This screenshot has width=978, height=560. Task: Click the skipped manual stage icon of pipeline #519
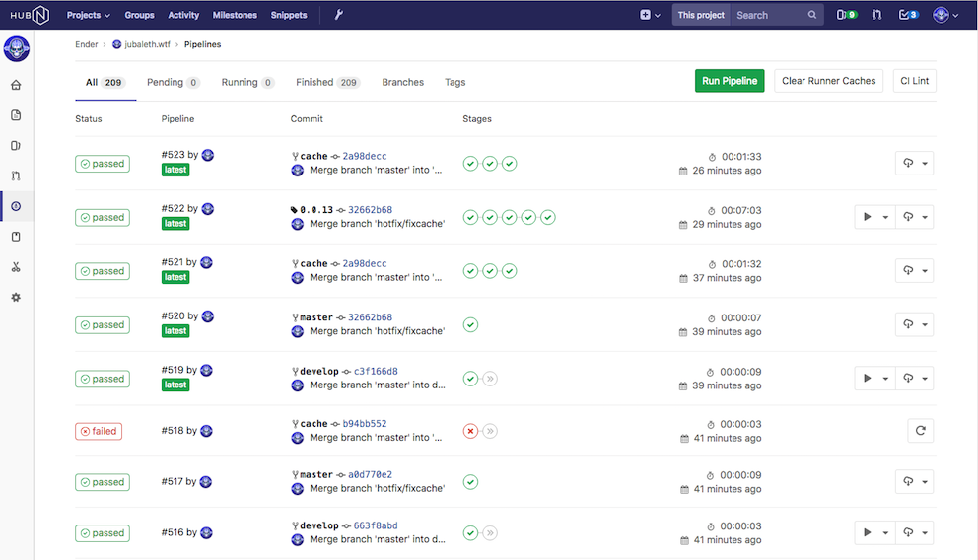tap(490, 379)
